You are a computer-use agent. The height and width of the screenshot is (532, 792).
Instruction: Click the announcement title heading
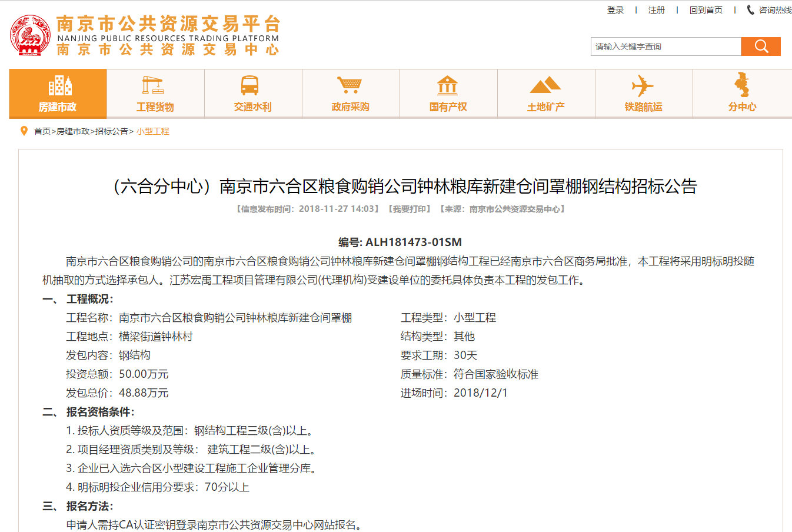coord(400,187)
